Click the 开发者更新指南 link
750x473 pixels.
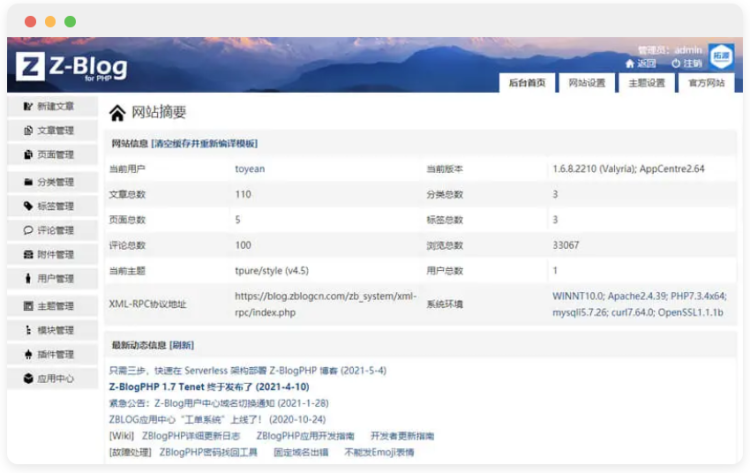click(x=402, y=436)
